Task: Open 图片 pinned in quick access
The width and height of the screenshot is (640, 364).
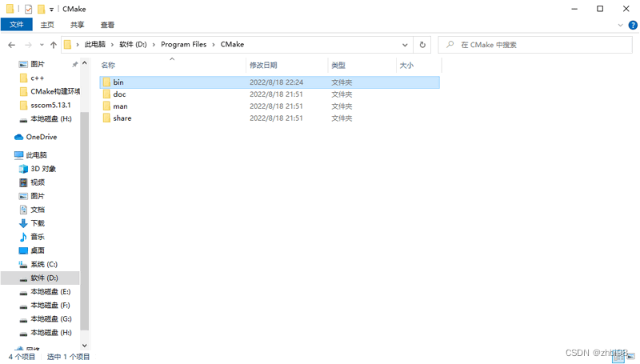Action: pyautogui.click(x=38, y=65)
